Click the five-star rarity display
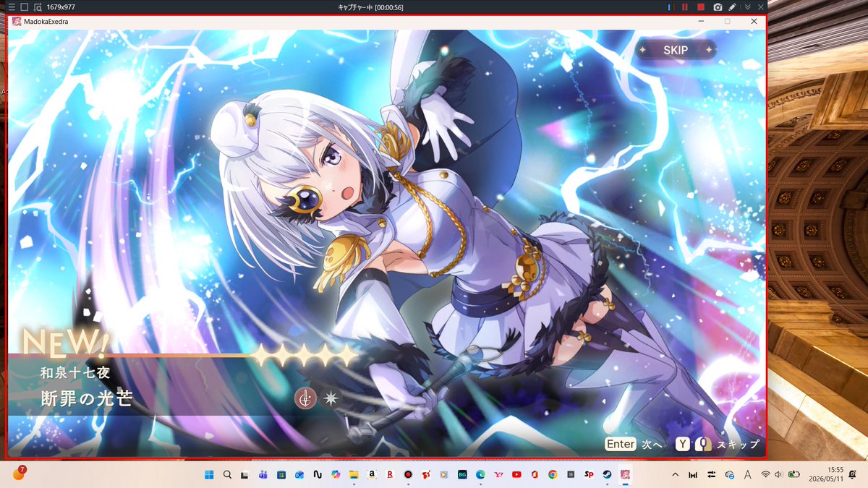868x488 pixels. pyautogui.click(x=305, y=354)
